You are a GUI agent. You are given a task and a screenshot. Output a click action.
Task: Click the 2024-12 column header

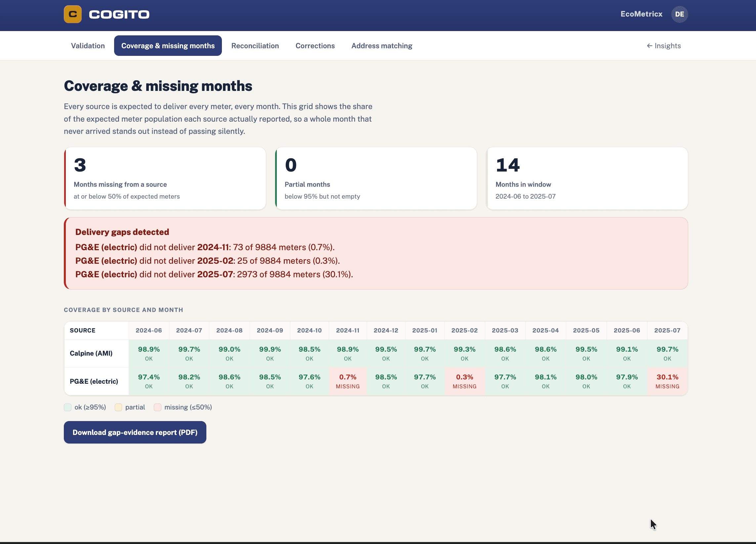pyautogui.click(x=386, y=330)
